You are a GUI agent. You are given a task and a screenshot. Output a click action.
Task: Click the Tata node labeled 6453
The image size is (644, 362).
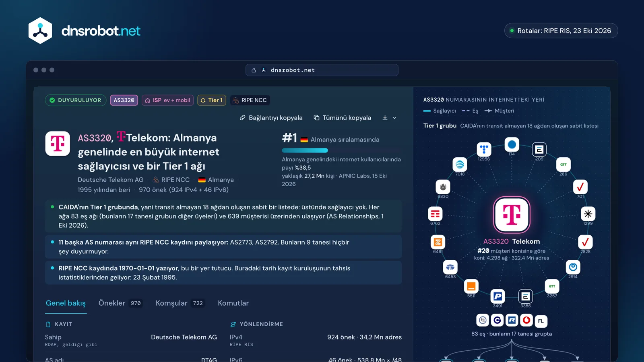(450, 267)
